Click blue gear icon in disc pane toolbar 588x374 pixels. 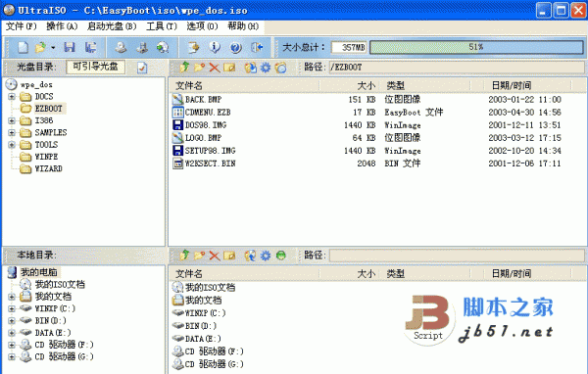pyautogui.click(x=266, y=68)
